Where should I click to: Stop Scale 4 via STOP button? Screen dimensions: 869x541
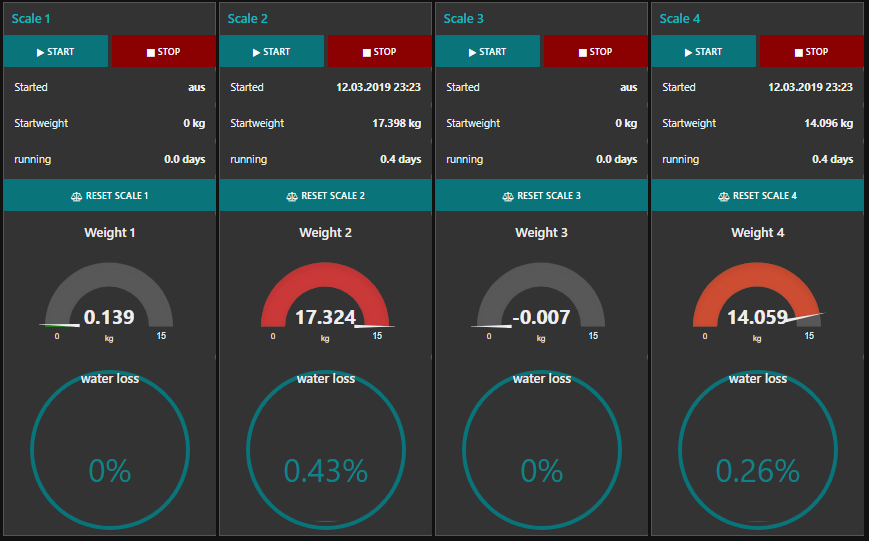coord(811,52)
